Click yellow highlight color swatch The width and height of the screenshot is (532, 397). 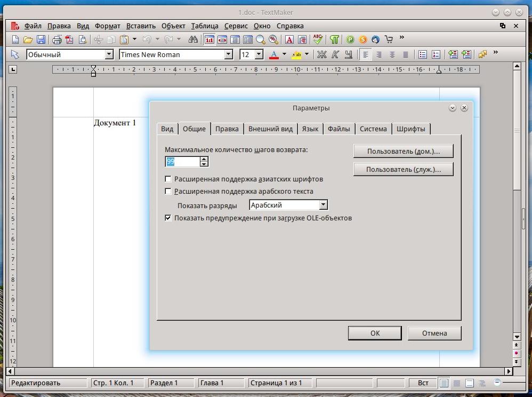(x=296, y=54)
